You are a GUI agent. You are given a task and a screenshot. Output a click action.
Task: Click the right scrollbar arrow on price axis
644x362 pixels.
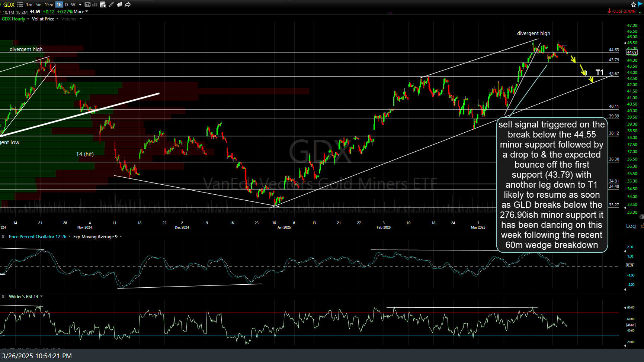[x=642, y=217]
